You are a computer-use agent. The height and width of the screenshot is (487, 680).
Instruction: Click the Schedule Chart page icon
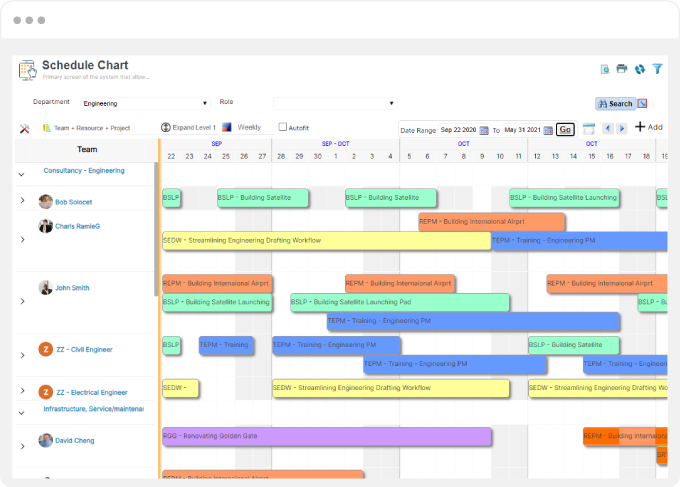click(28, 70)
